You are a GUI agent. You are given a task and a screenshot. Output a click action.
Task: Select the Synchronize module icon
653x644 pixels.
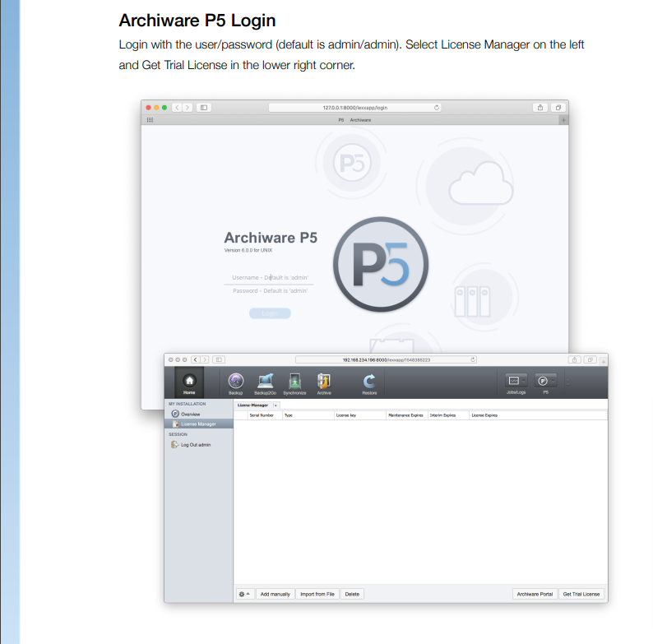point(294,382)
